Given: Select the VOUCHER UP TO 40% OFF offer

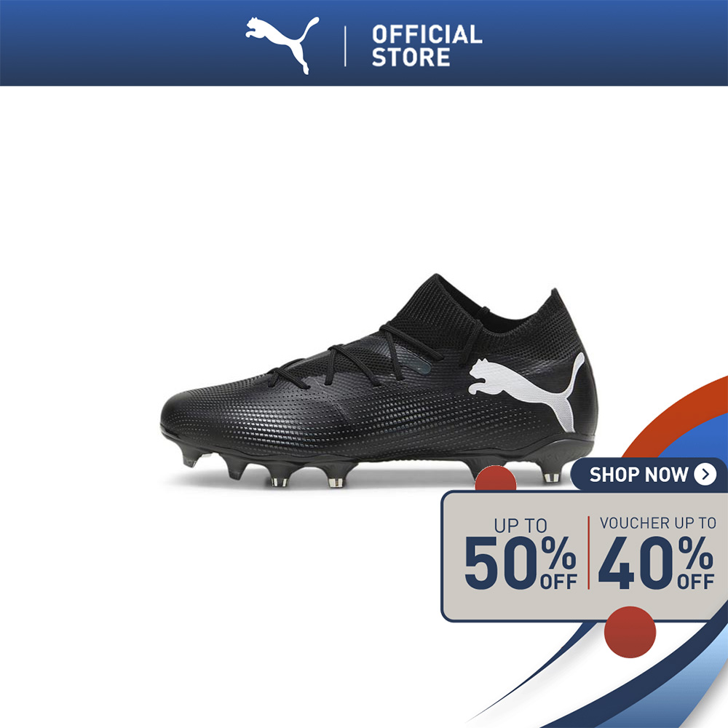Looking at the screenshot, I should tap(657, 553).
